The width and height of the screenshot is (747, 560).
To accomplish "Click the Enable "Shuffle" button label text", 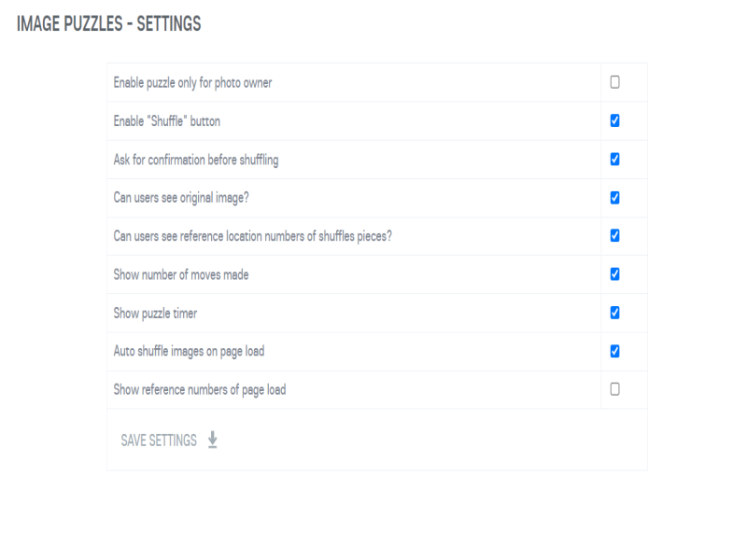I will [x=166, y=121].
